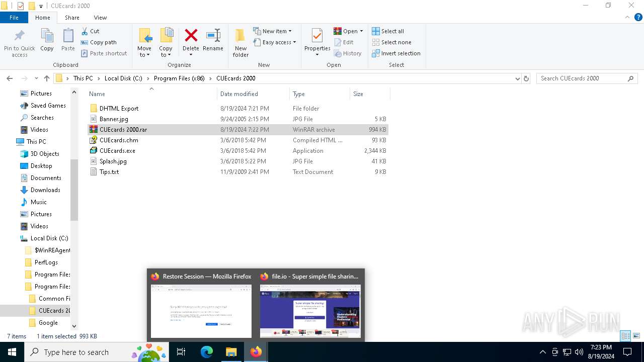Viewport: 644px width, 362px height.
Task: Click Paste shortcut command
Action: [104, 53]
